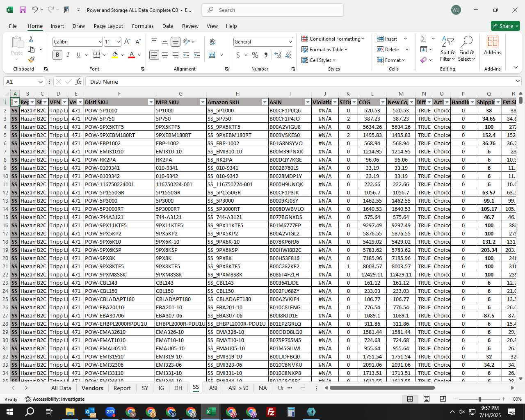Click the Share button
The height and width of the screenshot is (420, 525).
coord(505,26)
